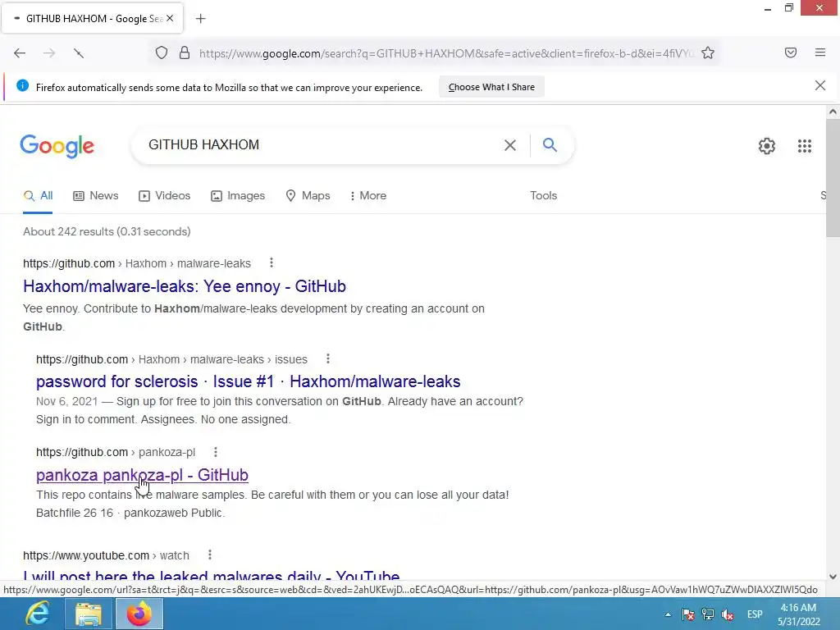Open the leaked malwares YouTube result

(x=211, y=575)
